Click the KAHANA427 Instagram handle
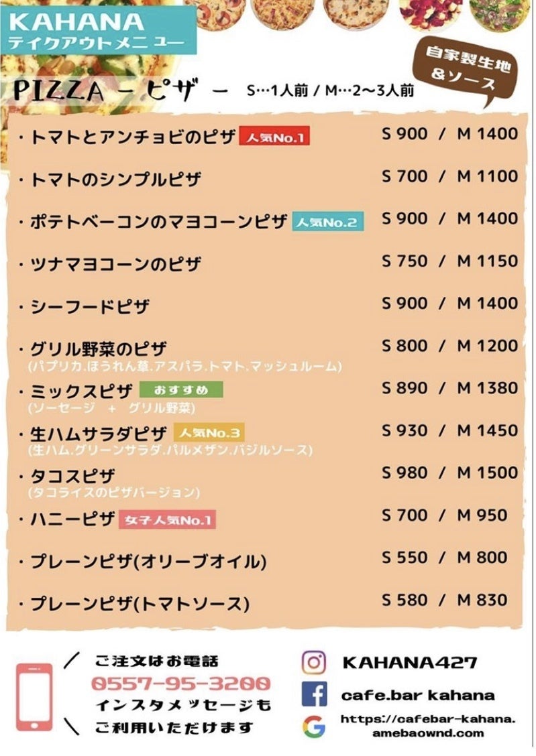The image size is (536, 756). coord(409,663)
